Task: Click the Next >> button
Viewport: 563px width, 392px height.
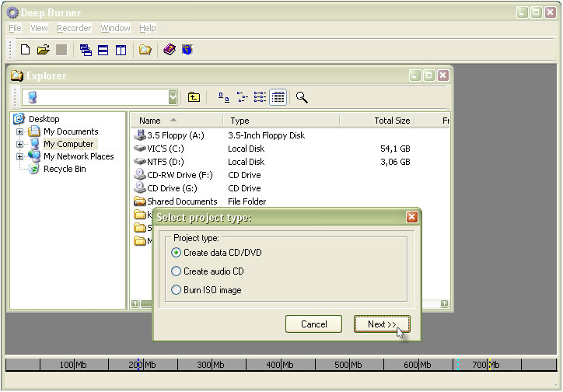Action: click(x=382, y=324)
